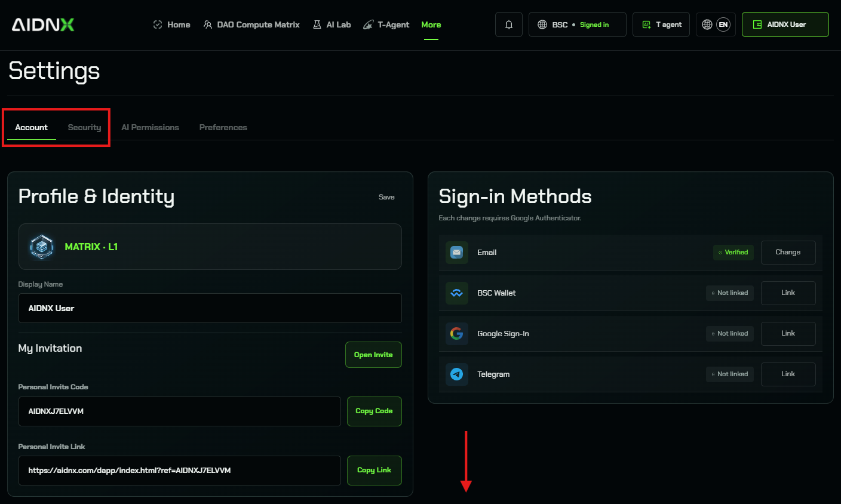Click the AI Lab flask icon
This screenshot has height=504, width=841.
point(317,24)
